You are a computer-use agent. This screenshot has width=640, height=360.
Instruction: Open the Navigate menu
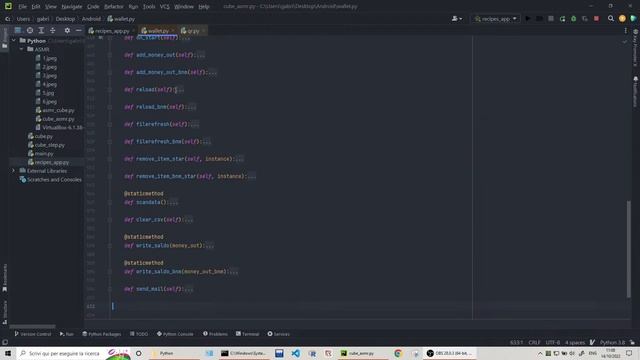71,7
